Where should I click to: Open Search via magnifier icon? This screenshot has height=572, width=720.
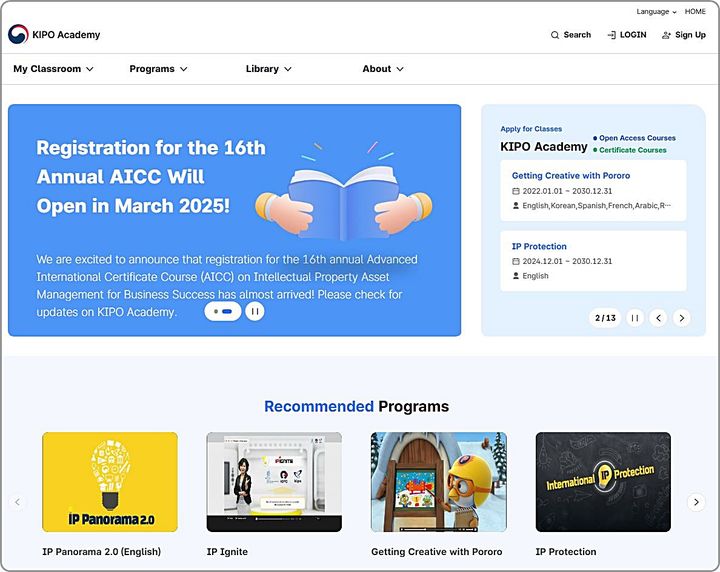click(555, 35)
